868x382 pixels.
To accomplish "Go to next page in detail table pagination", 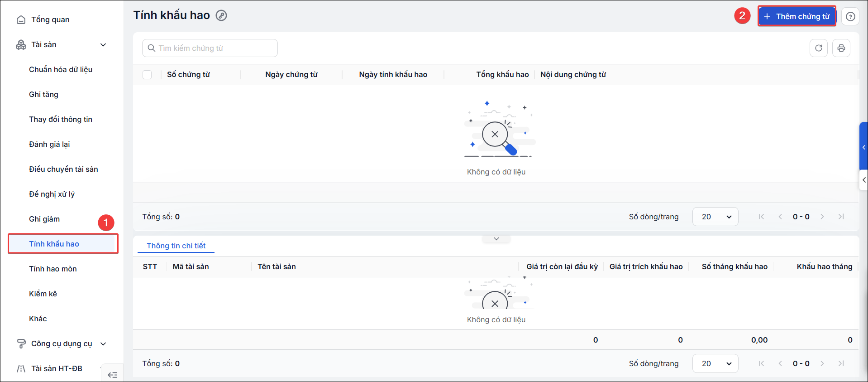I will point(822,363).
